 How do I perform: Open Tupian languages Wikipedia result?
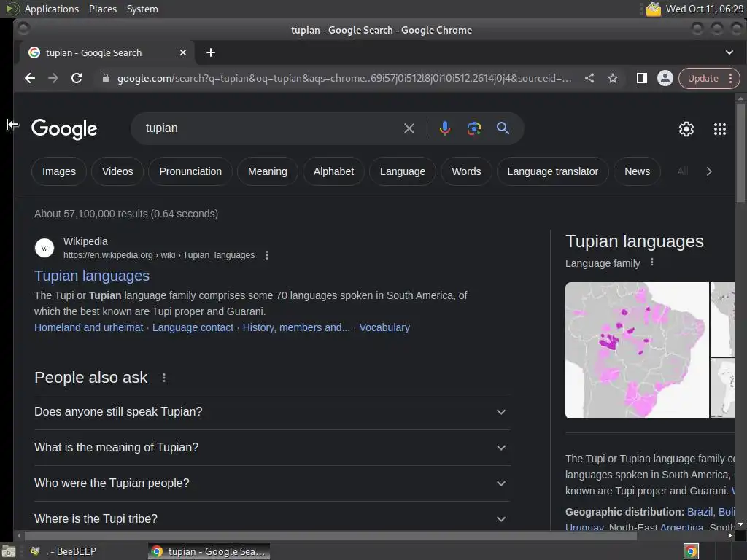click(x=92, y=276)
